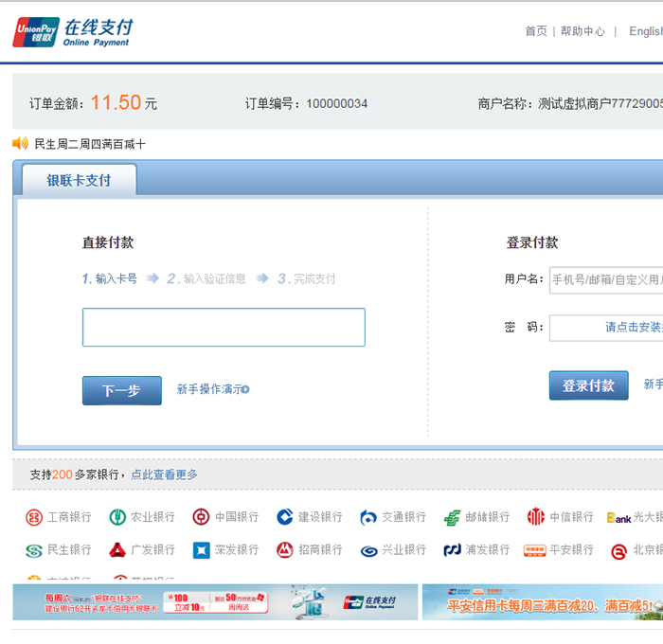This screenshot has height=644, width=663.
Task: Choose the 浦发银行 bank icon
Action: pos(452,550)
